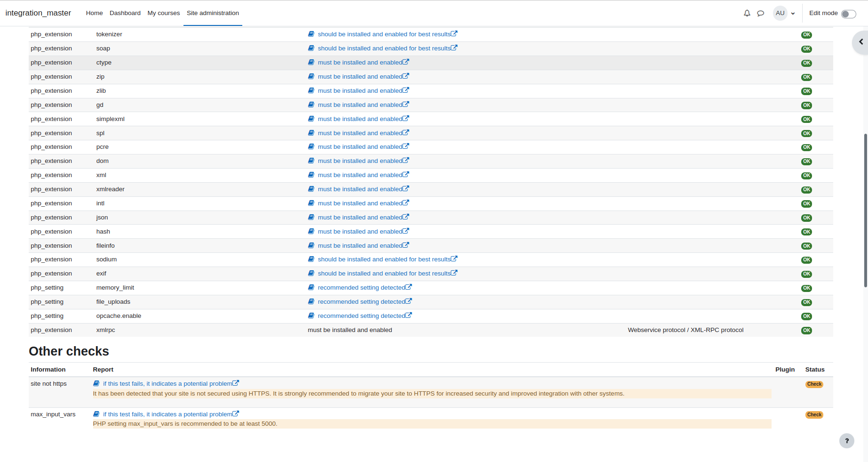Open the Dashboard menu item
Screen dimensions: 868x462
(x=125, y=13)
